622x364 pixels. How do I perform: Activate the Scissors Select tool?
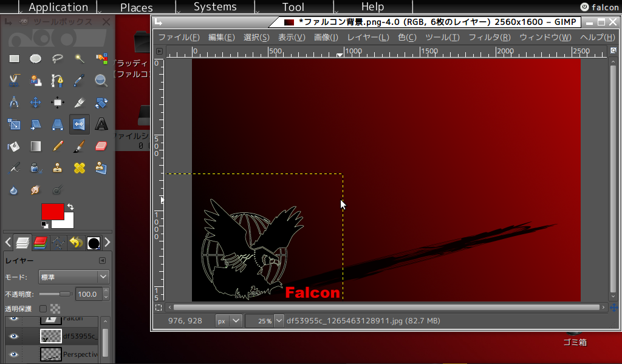click(14, 81)
